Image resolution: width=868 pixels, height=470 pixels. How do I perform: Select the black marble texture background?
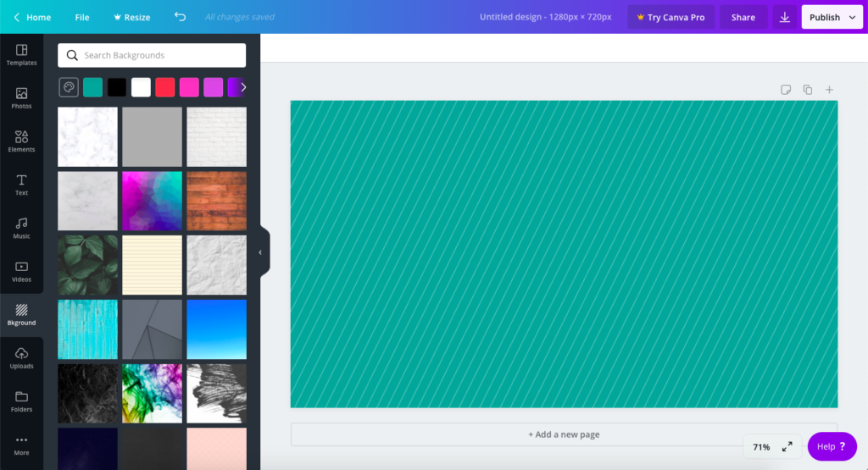(x=87, y=394)
